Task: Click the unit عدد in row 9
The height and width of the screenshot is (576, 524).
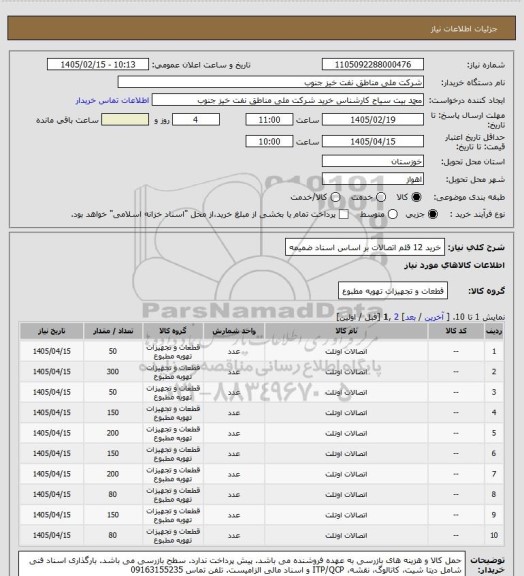Action: (234, 515)
